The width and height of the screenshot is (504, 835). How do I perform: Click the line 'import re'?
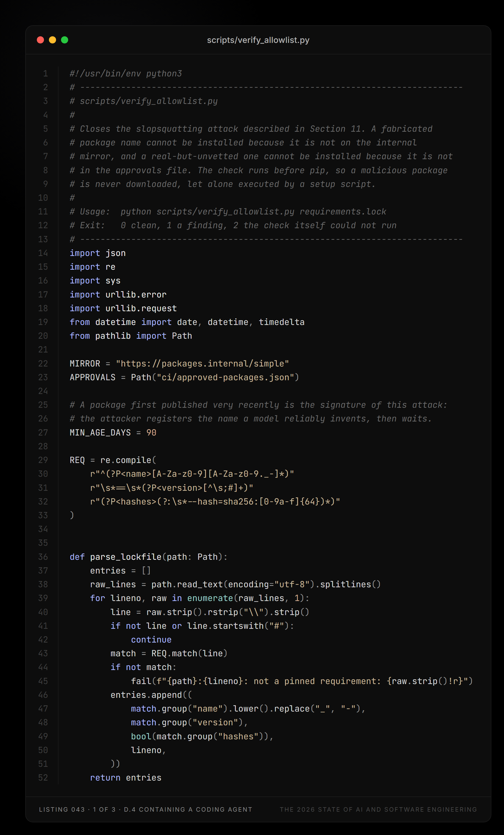[92, 267]
